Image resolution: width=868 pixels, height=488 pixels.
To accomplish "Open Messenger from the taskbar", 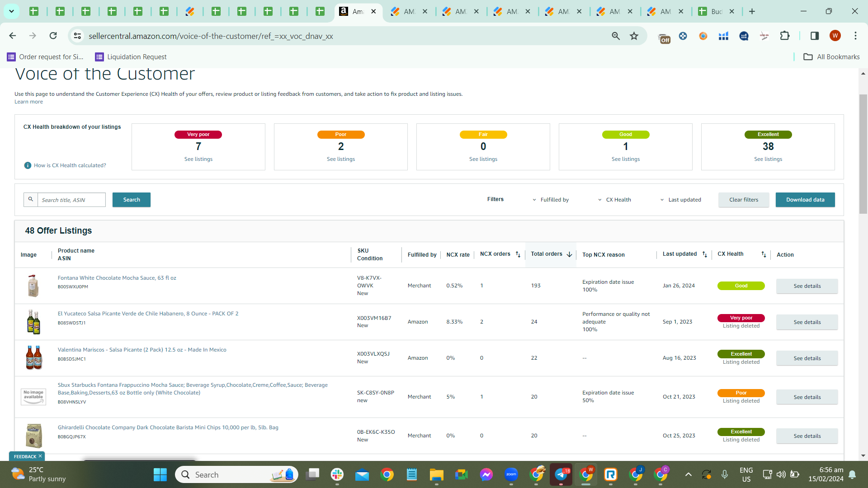I will click(486, 474).
